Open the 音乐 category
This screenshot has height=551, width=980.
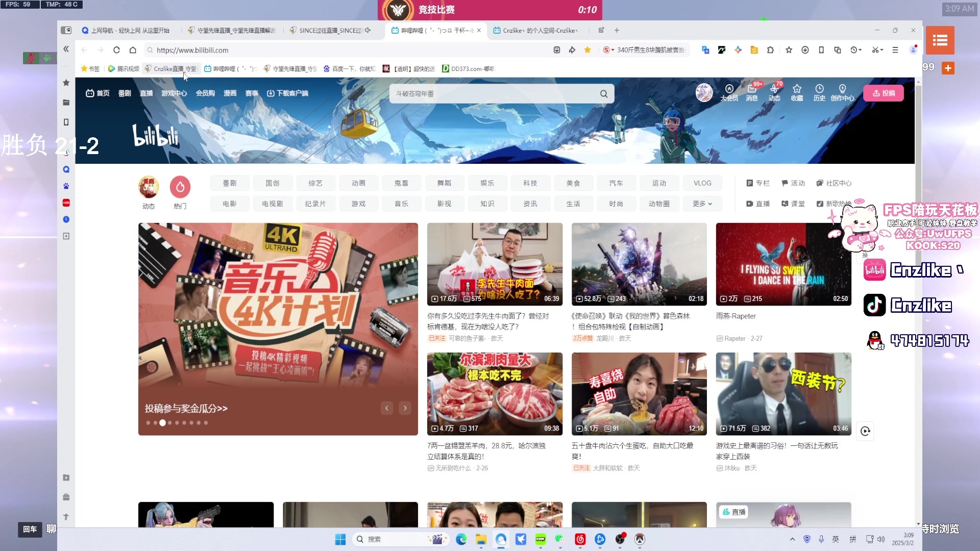tap(401, 204)
